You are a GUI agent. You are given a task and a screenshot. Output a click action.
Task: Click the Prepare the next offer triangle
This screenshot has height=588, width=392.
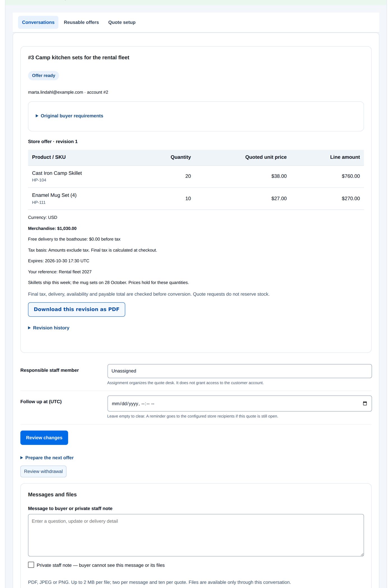pos(22,458)
